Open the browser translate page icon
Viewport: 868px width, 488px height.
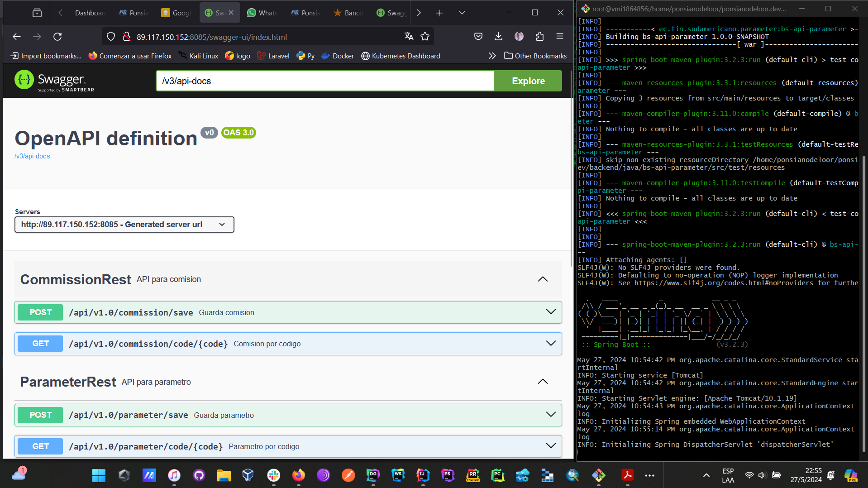click(409, 37)
